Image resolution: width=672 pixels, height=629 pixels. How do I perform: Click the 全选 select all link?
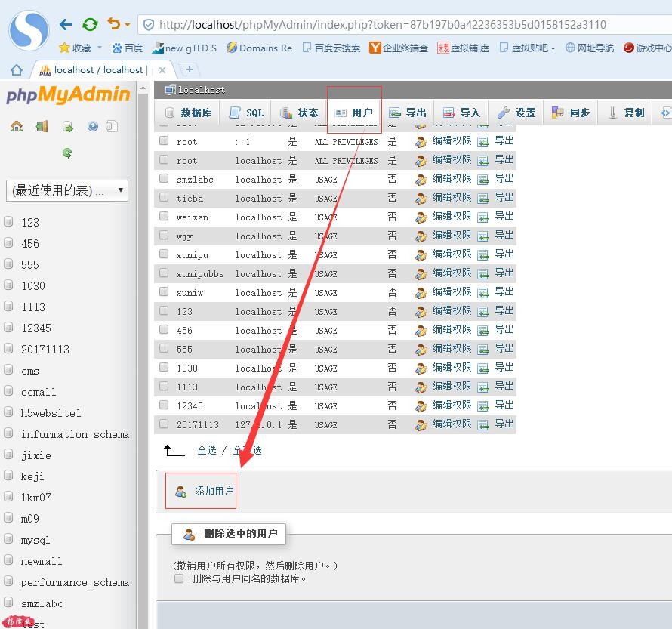point(207,450)
